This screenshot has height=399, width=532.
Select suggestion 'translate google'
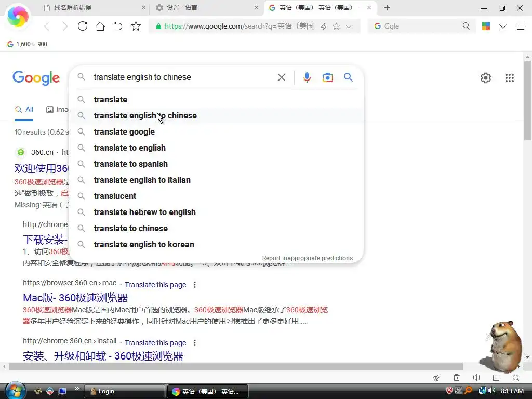[217, 131]
